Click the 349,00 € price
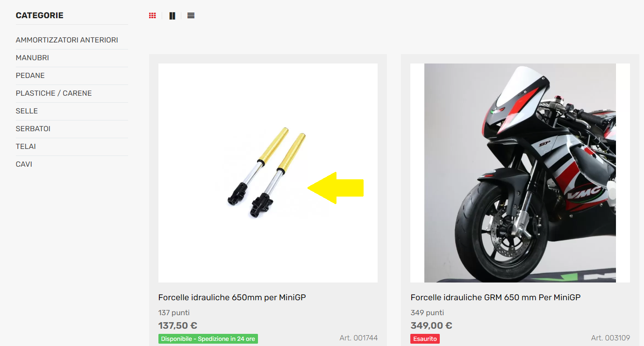Image resolution: width=644 pixels, height=346 pixels. [x=431, y=325]
